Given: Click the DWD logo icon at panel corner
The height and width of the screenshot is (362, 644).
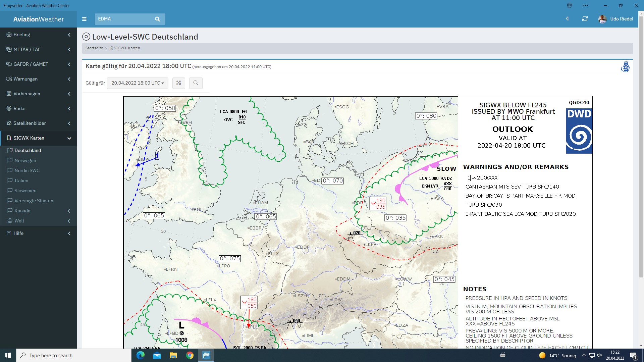Looking at the screenshot, I should click(625, 67).
